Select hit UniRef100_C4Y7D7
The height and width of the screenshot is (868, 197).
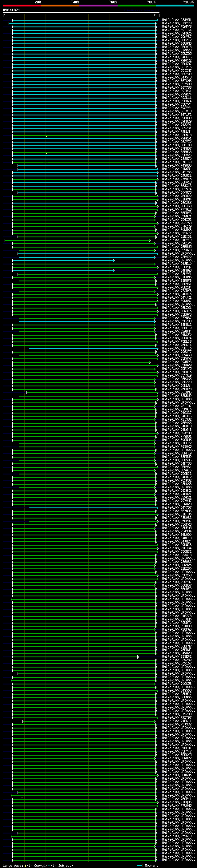click(177, 508)
